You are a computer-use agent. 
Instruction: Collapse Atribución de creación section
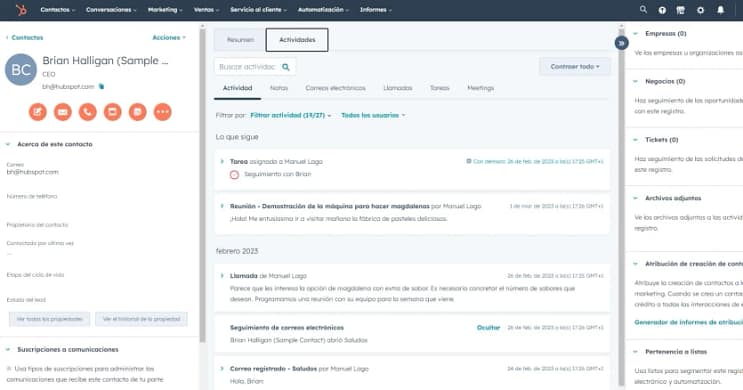pos(635,264)
